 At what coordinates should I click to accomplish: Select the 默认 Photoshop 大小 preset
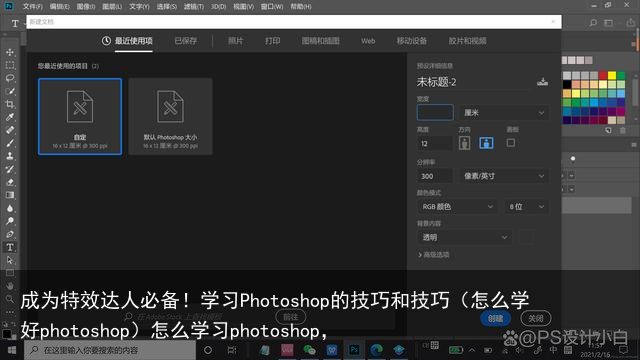pyautogui.click(x=170, y=116)
